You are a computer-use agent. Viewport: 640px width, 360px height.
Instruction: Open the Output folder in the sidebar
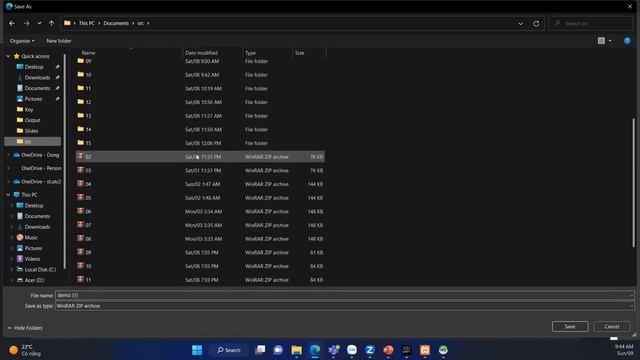tap(32, 120)
